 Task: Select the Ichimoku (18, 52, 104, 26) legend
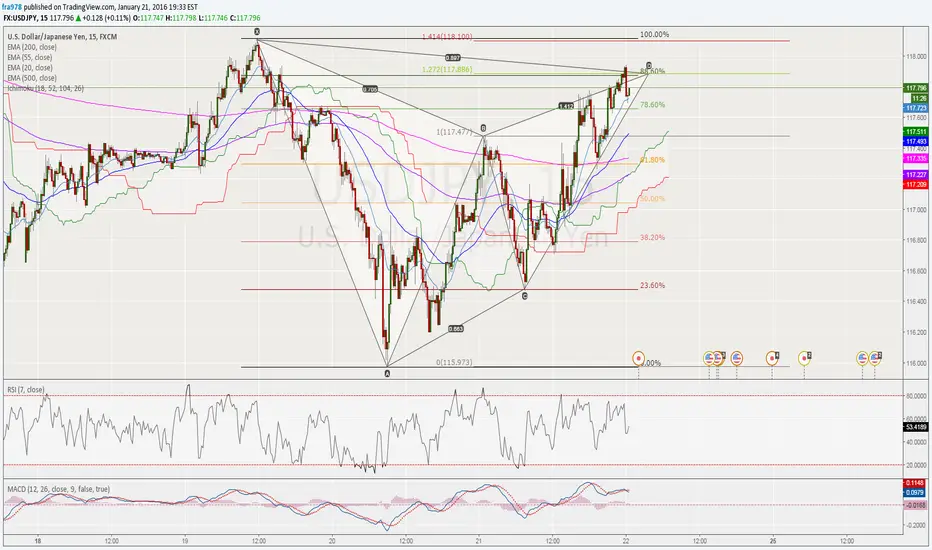click(x=45, y=88)
